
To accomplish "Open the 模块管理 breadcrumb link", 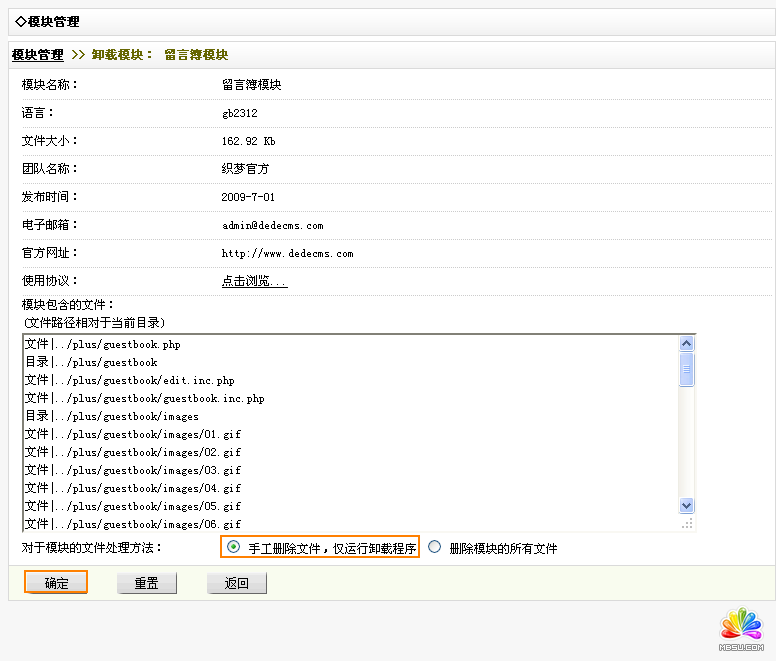I will pos(37,55).
